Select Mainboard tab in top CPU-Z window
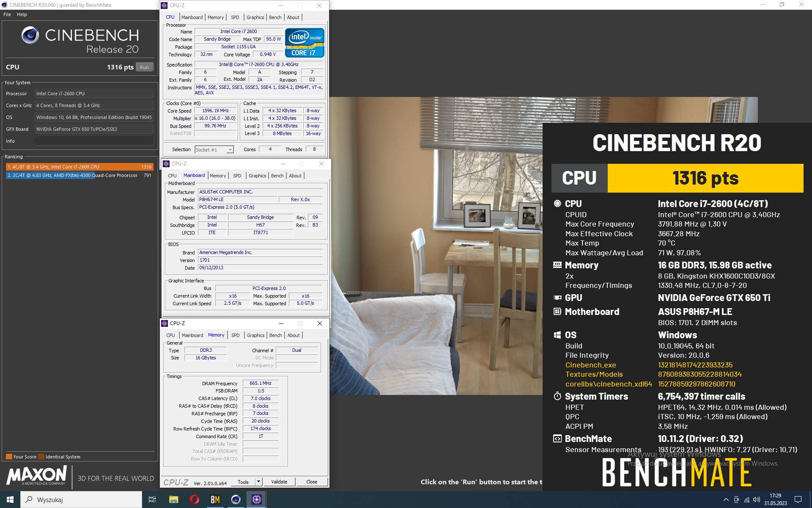This screenshot has height=508, width=812. (192, 17)
